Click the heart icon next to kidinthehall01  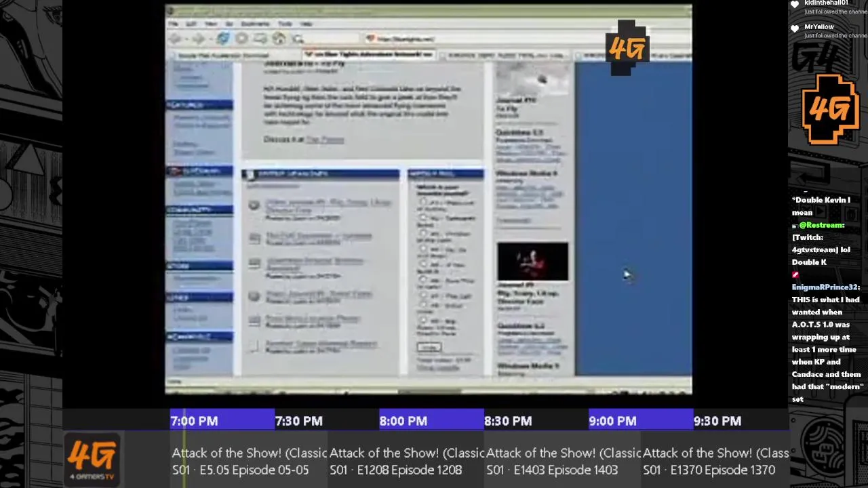coord(795,5)
